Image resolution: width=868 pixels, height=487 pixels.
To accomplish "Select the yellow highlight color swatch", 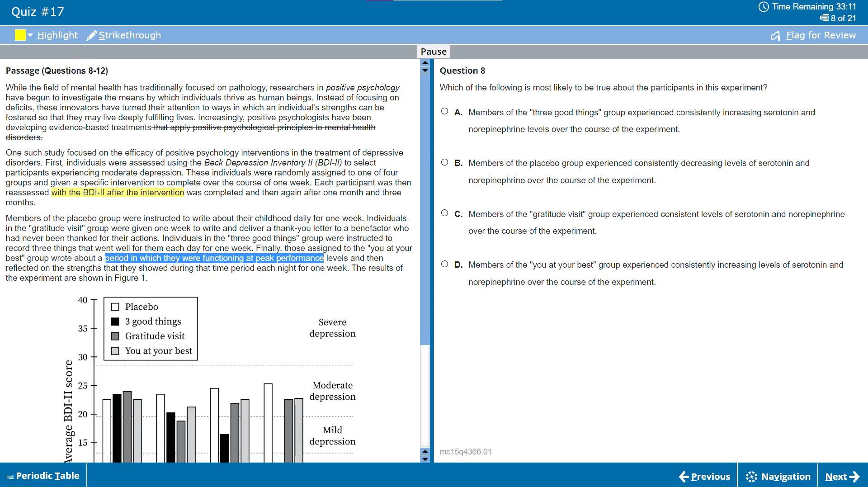I will click(x=21, y=35).
